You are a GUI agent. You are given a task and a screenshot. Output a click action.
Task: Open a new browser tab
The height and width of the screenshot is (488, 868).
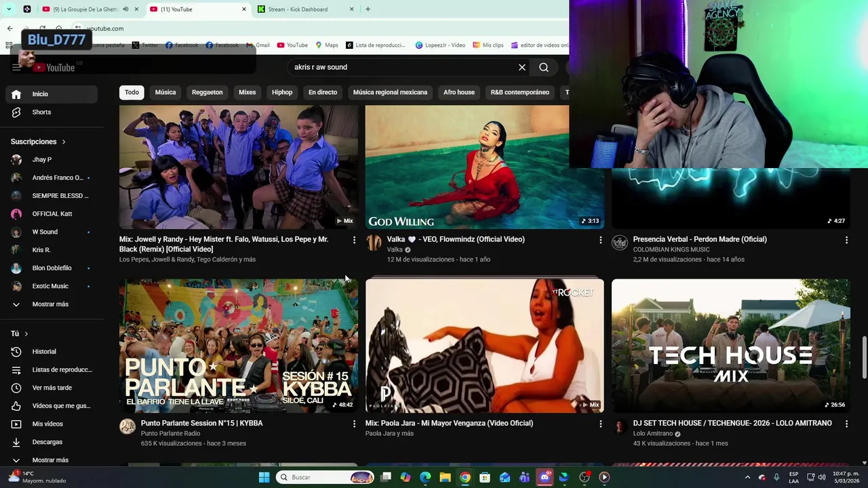[368, 9]
